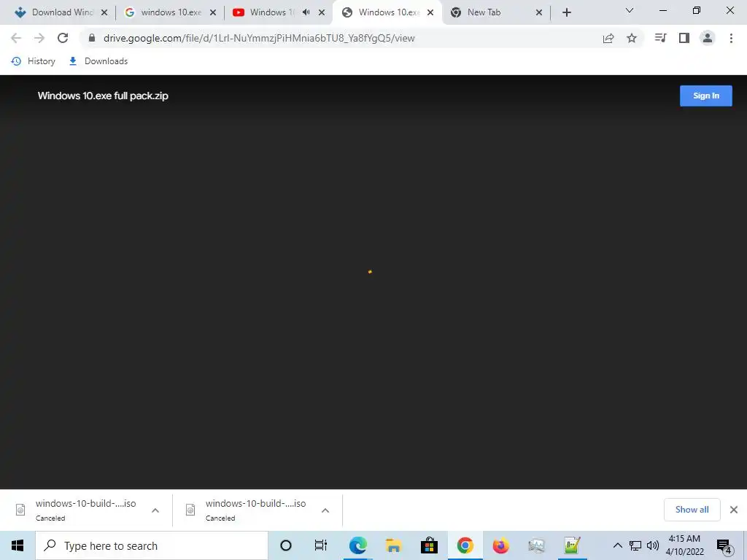The image size is (747, 560).
Task: Close the Google search tab
Action: click(x=213, y=12)
